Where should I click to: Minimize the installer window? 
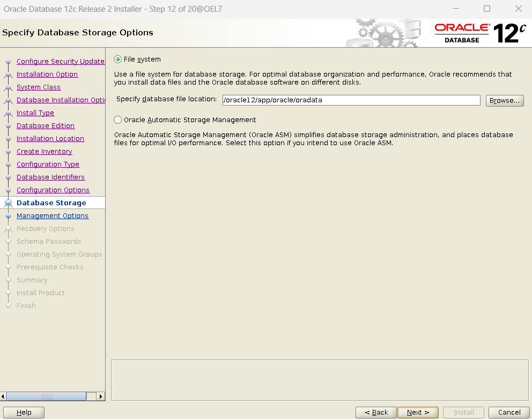(x=456, y=9)
